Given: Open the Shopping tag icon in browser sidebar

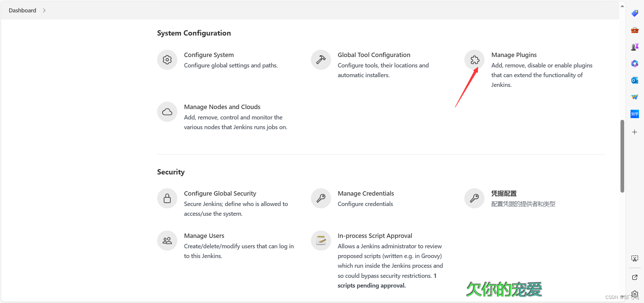Looking at the screenshot, I should [635, 13].
